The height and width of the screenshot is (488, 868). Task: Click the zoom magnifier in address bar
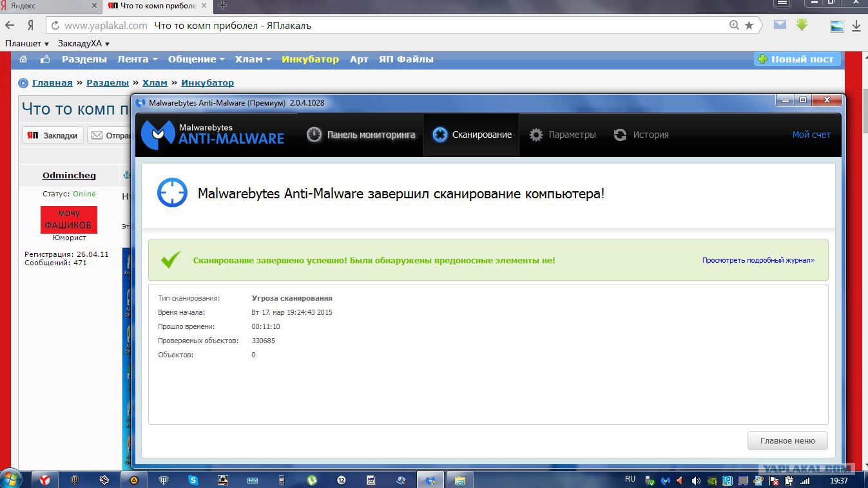734,25
